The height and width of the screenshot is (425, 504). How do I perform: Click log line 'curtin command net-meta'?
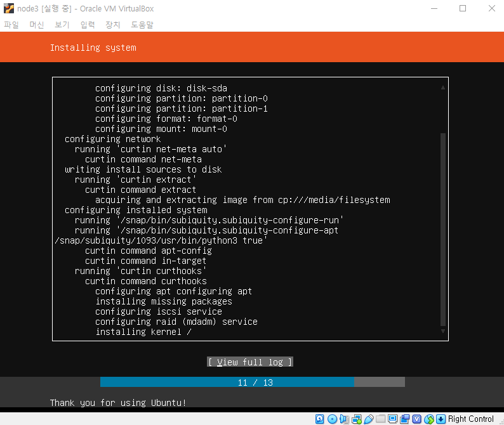[143, 159]
